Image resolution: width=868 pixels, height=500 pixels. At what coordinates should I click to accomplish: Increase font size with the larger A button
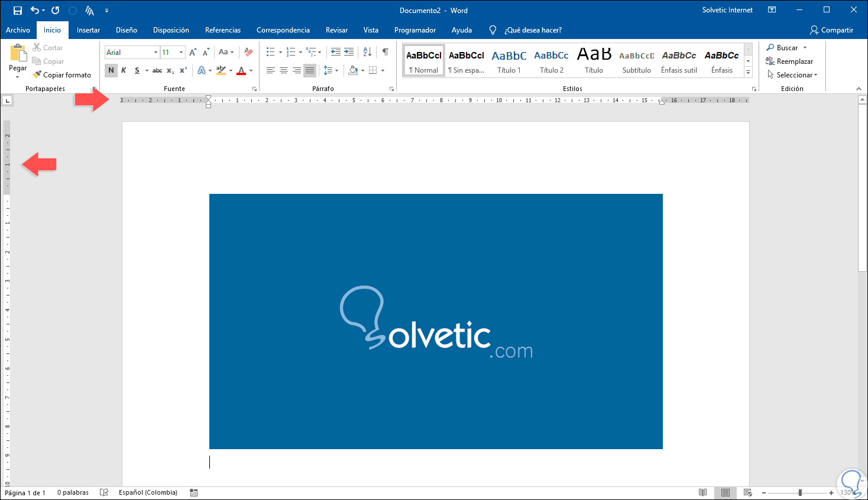click(x=193, y=53)
